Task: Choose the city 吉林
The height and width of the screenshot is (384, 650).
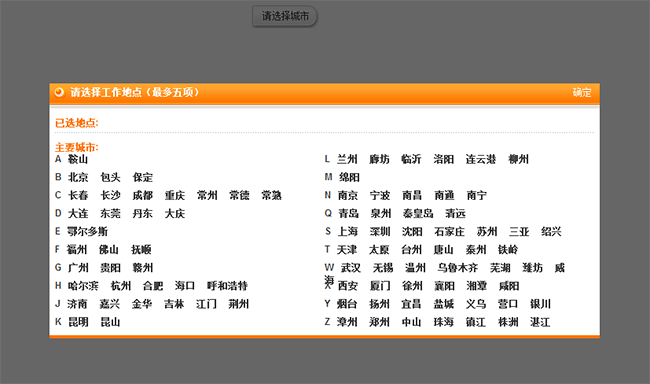Action: coord(174,304)
